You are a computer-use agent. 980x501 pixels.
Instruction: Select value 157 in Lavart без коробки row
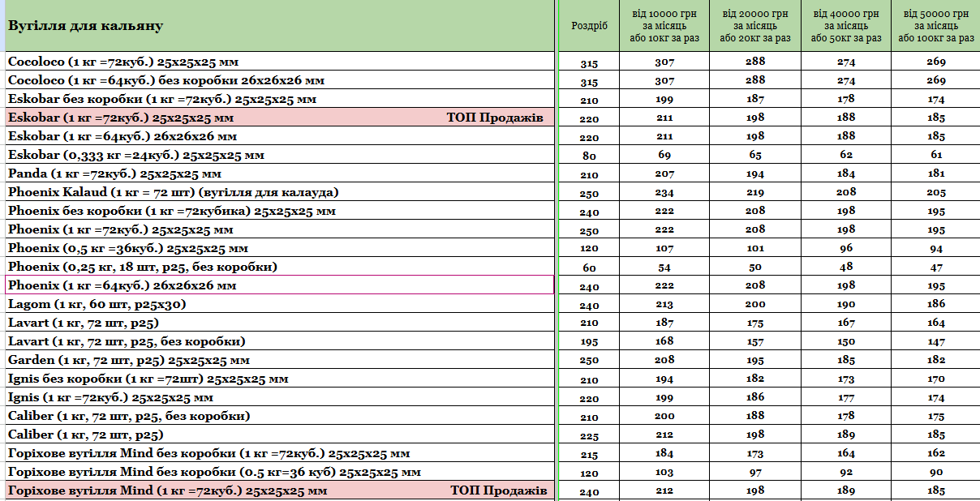[755, 342]
